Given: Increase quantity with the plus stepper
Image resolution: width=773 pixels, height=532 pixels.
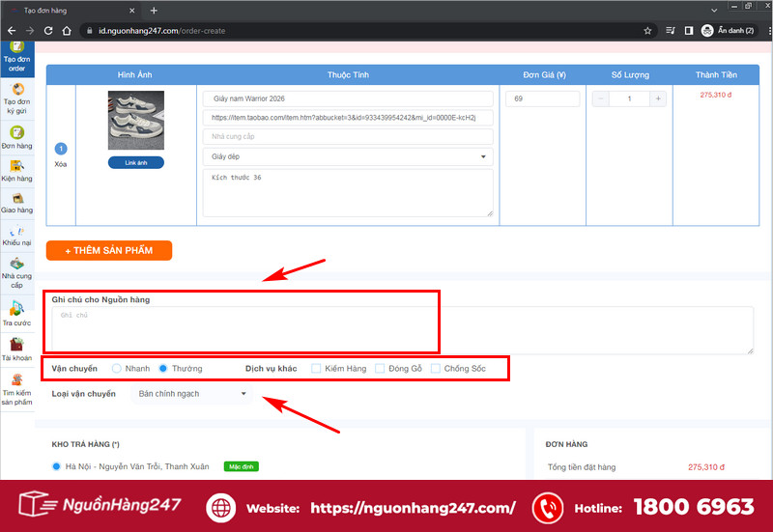Looking at the screenshot, I should (658, 98).
